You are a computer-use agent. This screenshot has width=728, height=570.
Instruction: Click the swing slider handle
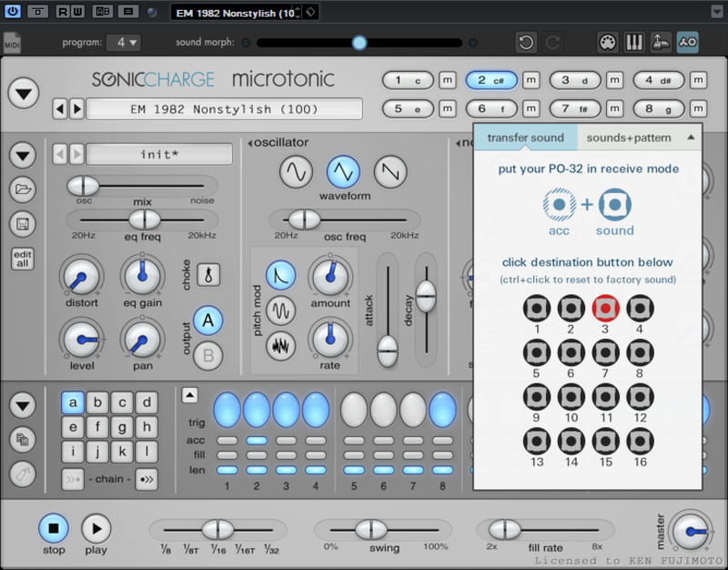point(371,530)
